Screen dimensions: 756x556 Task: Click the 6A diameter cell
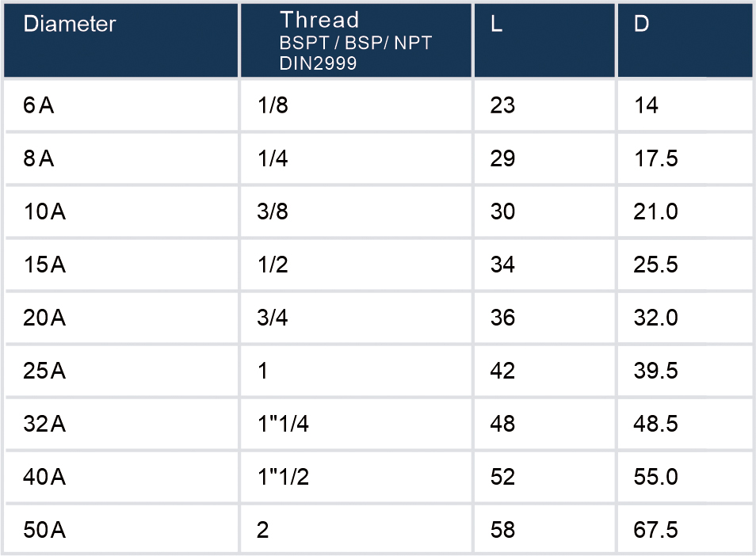(39, 105)
